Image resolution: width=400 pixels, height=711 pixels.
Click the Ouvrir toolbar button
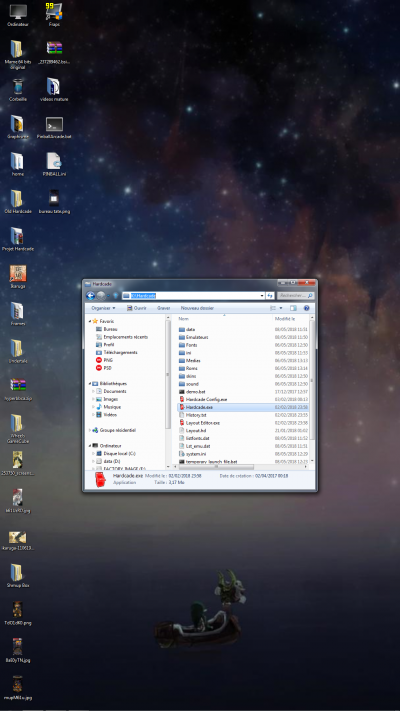pos(137,308)
